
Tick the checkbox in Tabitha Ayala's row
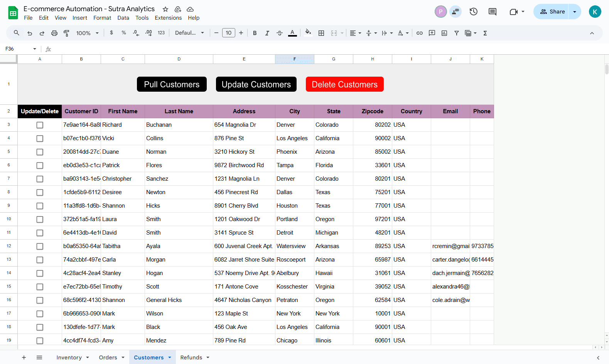[x=40, y=247]
